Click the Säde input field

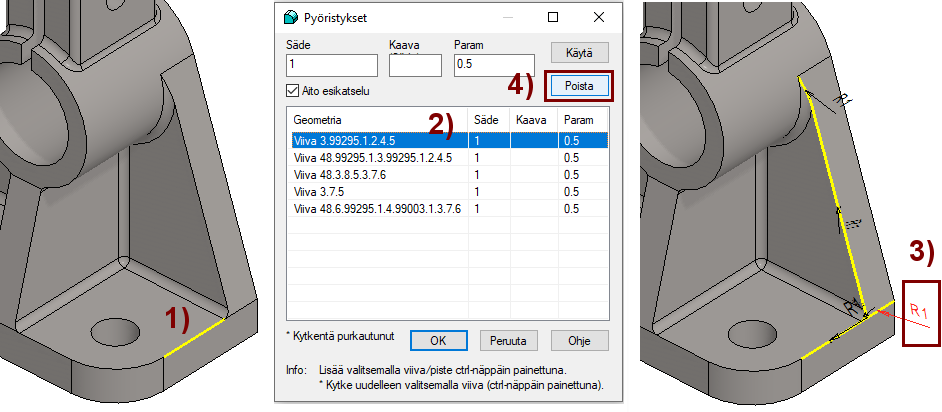331,65
